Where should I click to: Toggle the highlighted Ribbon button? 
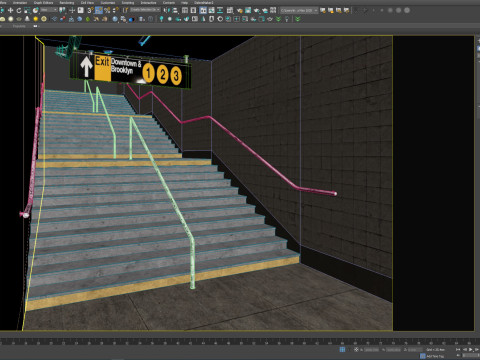(x=203, y=10)
